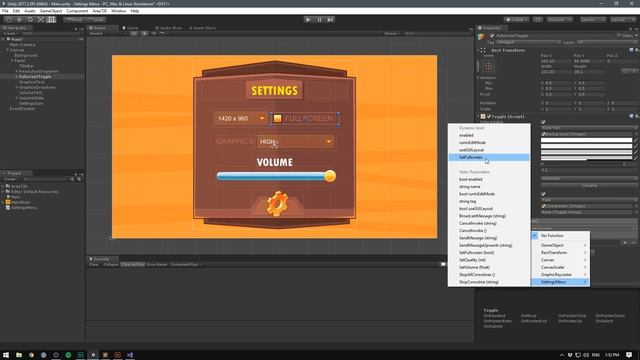Click the cloud services icon
This screenshot has height=360, width=640.
coord(538,20)
